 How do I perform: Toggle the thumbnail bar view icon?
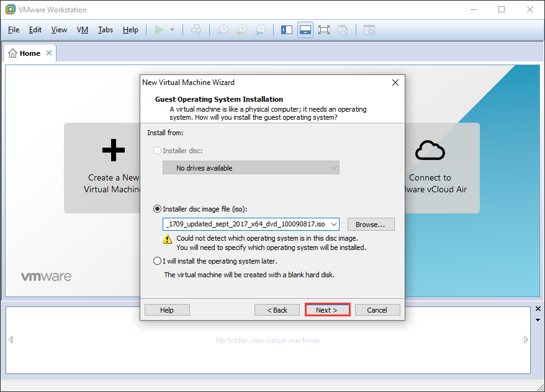[x=305, y=30]
